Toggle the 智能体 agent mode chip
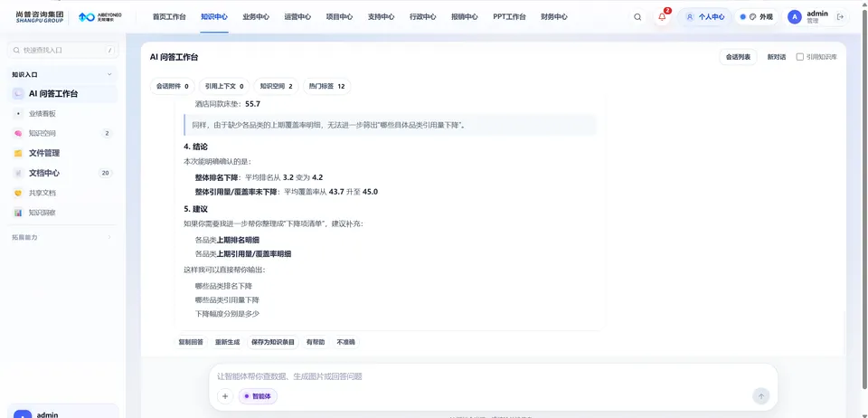This screenshot has width=868, height=418. [x=258, y=396]
